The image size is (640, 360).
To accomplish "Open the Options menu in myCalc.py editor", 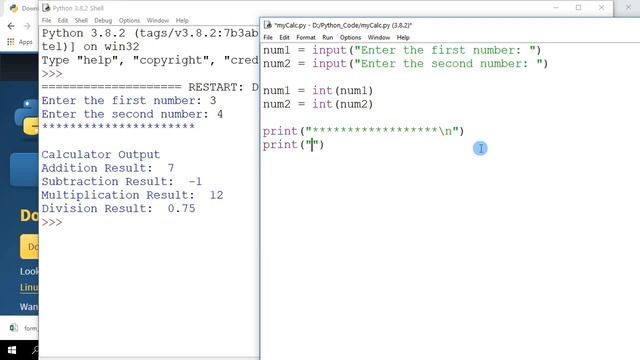I will tap(350, 38).
